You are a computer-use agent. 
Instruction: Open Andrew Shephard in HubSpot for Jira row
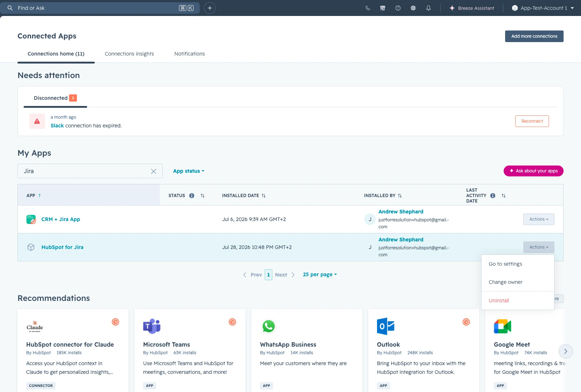click(401, 240)
